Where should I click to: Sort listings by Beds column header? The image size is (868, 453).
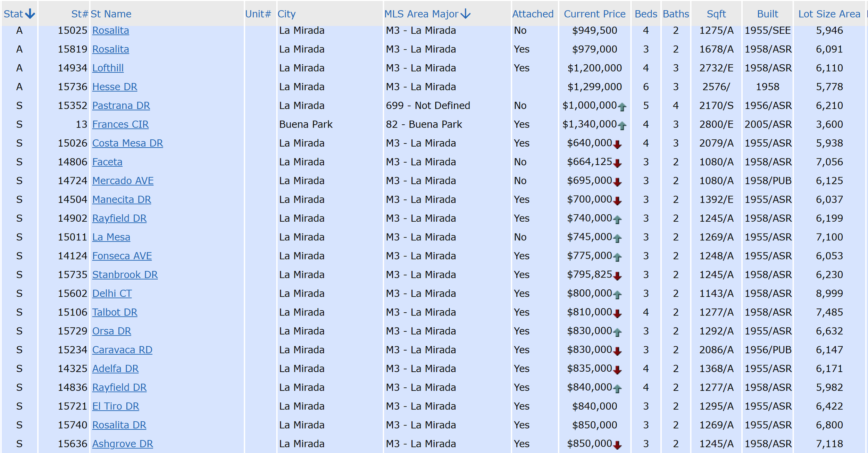click(646, 14)
